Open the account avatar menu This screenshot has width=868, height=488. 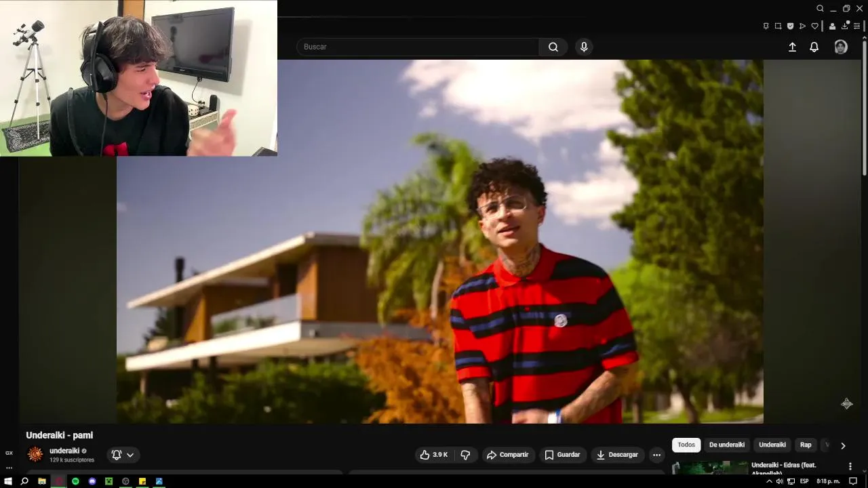coord(841,47)
